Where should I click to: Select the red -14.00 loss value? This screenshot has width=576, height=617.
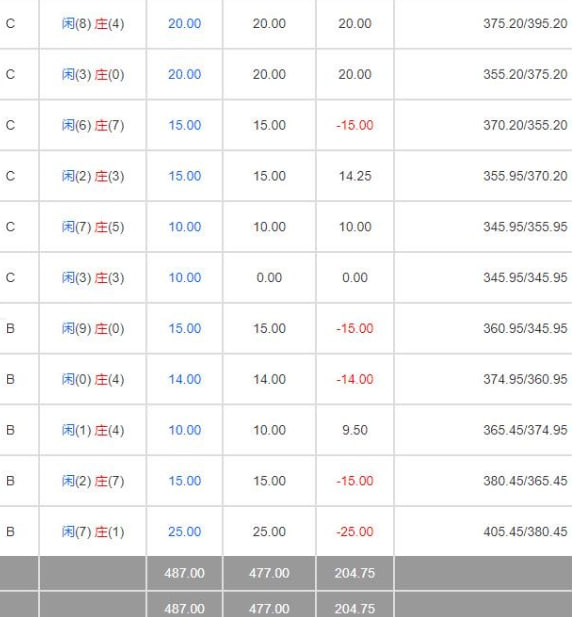(x=354, y=379)
